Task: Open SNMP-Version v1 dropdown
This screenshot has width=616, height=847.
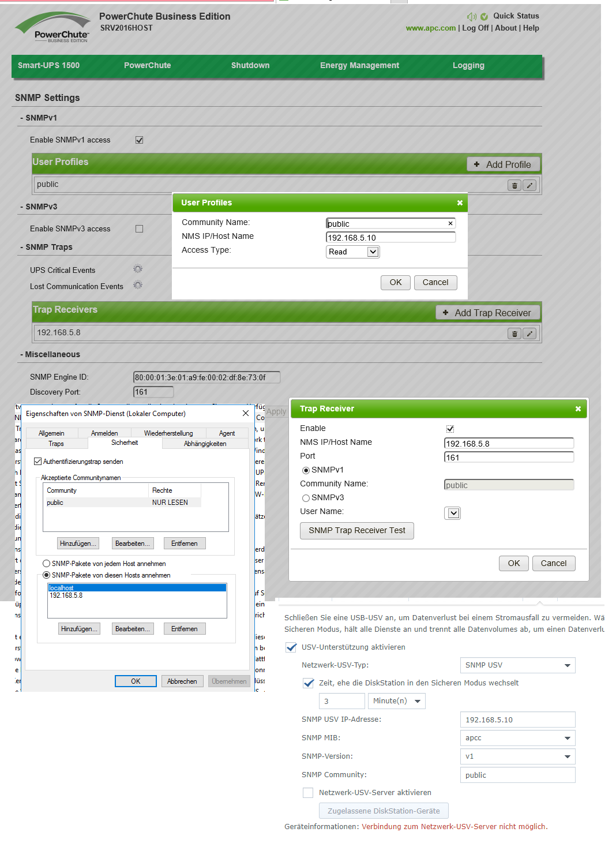Action: coord(517,756)
